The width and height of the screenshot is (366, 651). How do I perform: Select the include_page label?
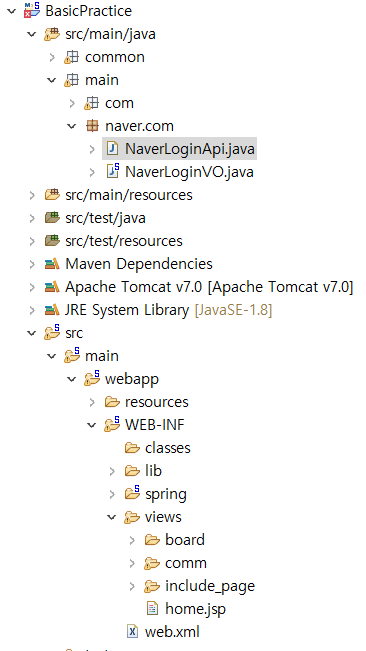(x=210, y=586)
